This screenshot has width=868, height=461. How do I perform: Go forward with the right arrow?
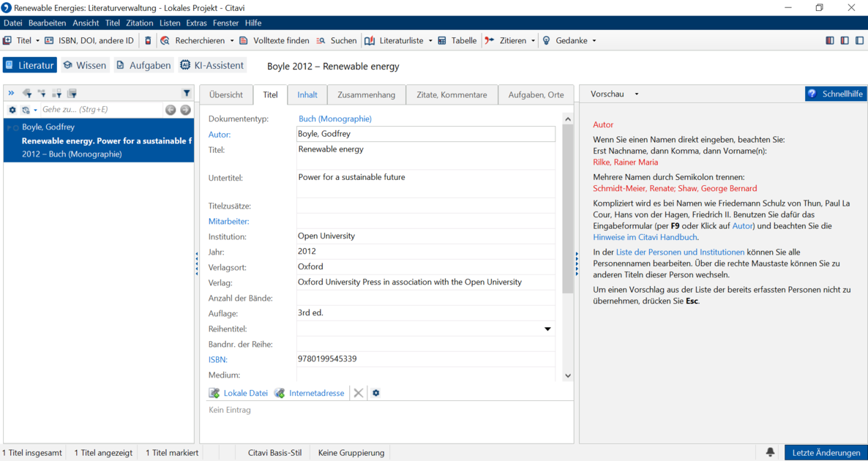pyautogui.click(x=185, y=110)
